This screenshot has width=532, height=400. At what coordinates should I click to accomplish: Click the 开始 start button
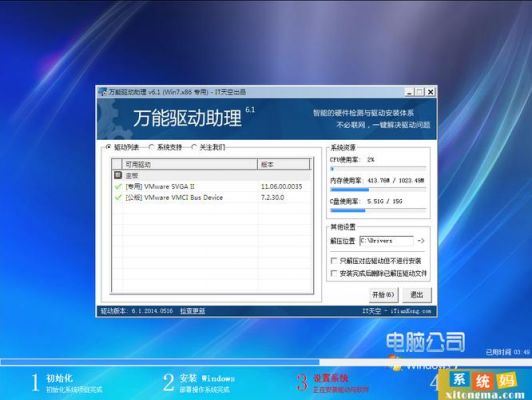click(383, 294)
